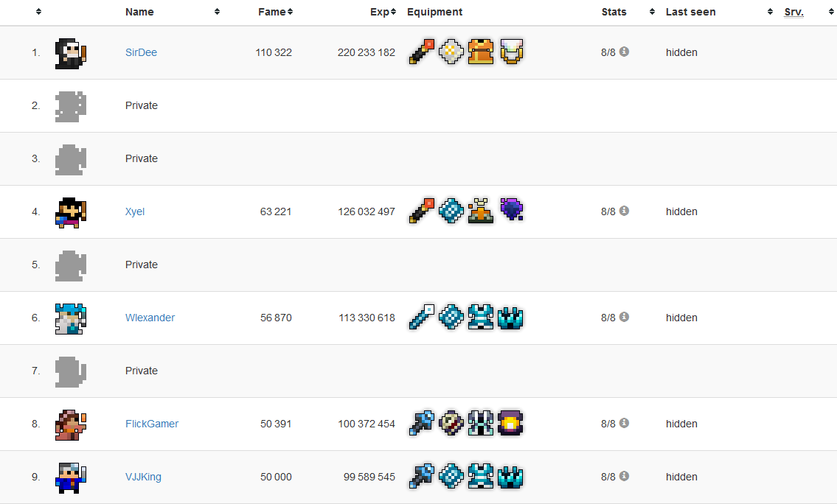Click Xyel's purple ring equipment icon

click(511, 211)
